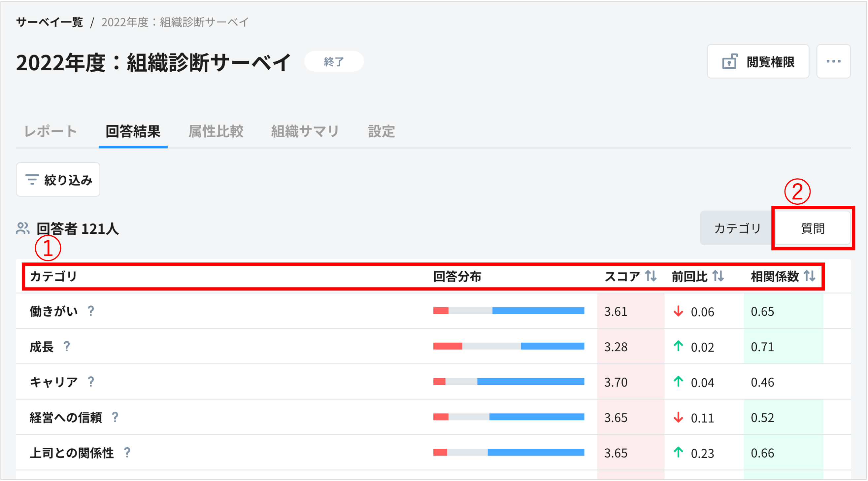Go to the 設定 tab
868x481 pixels.
[x=381, y=131]
